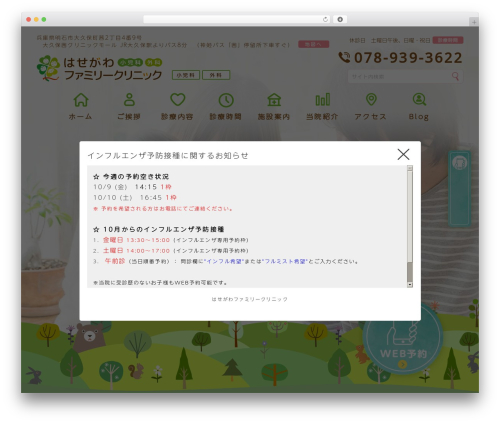Click the green 小児科 pill badge
This screenshot has width=500, height=423.
click(x=130, y=62)
